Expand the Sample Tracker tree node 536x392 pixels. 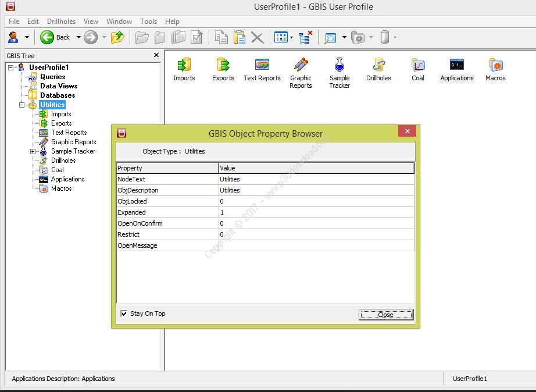tap(33, 151)
